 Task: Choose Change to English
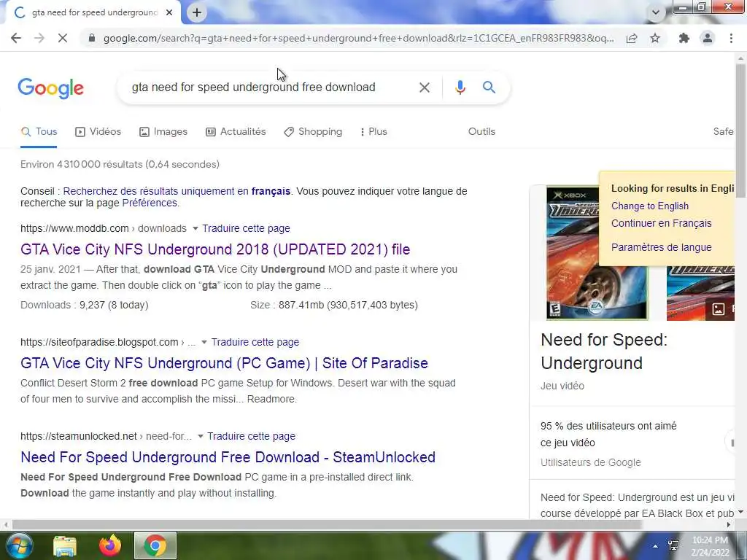(650, 206)
